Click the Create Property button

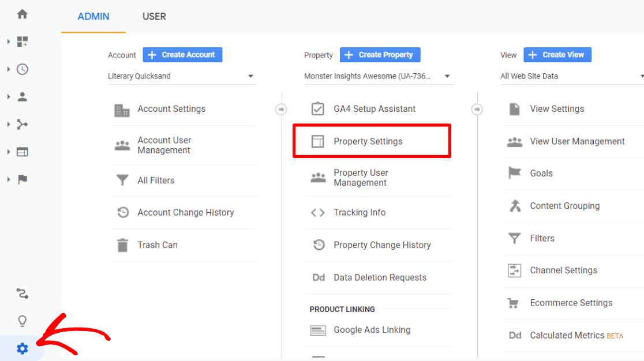[x=380, y=55]
